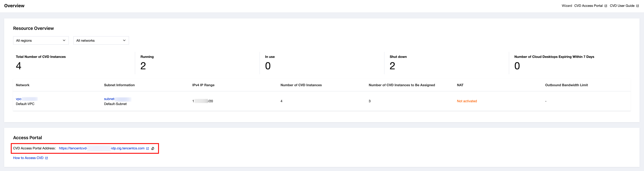Open the CVD User Guide text link
Screen dimensions: 644x171
(622, 6)
